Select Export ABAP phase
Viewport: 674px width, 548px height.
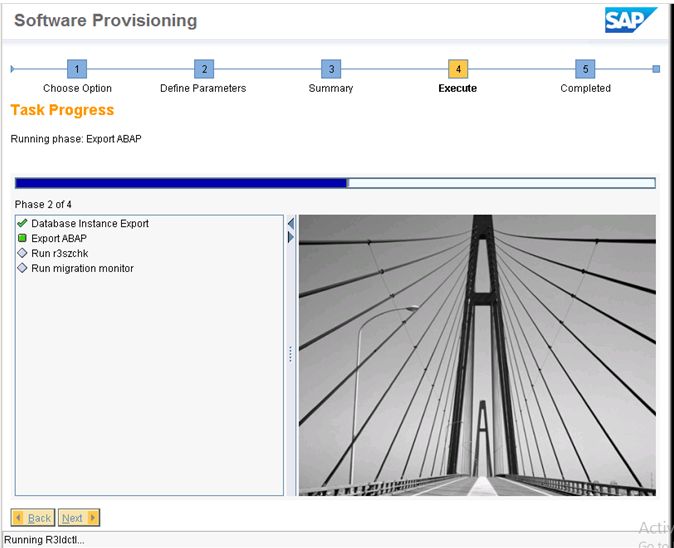coord(59,238)
